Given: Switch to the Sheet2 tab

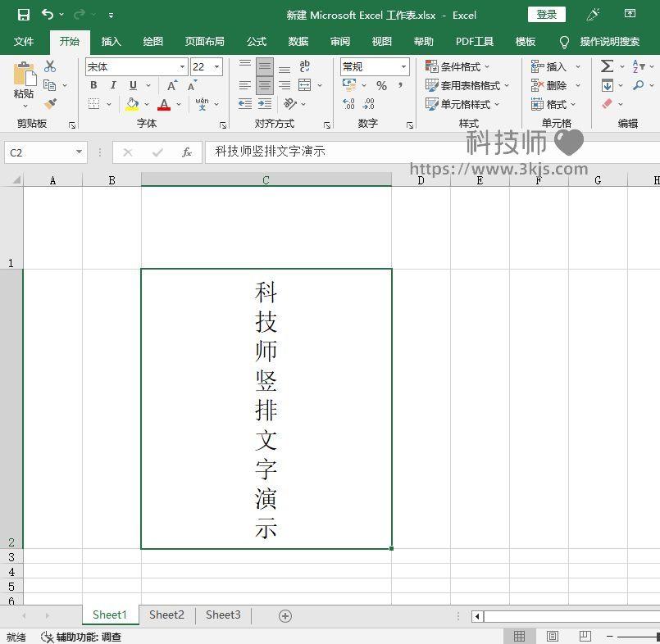Looking at the screenshot, I should point(166,615).
